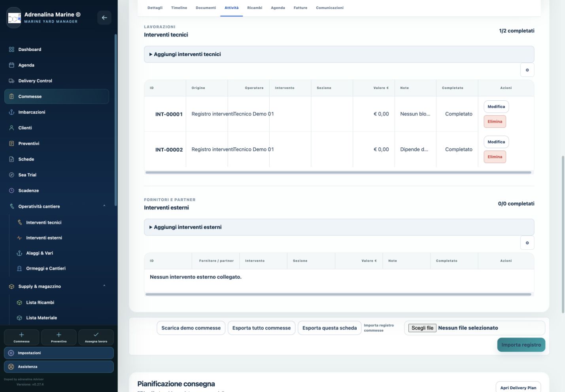Click the Fornitore / partner column header
The image size is (565, 392).
[216, 261]
